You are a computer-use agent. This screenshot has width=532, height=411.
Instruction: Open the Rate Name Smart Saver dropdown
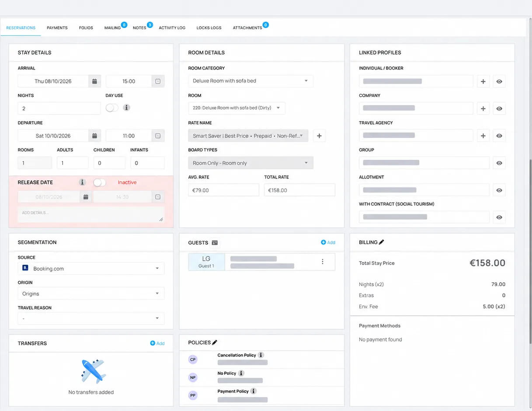(x=248, y=136)
